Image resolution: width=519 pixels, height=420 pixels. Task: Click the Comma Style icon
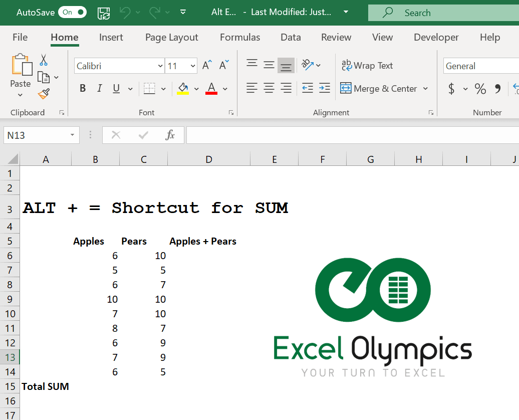pyautogui.click(x=497, y=89)
